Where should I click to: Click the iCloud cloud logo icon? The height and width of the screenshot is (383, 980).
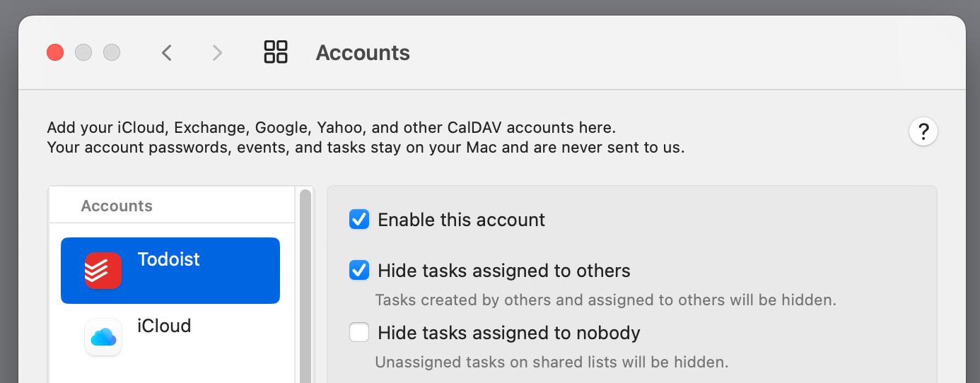[103, 337]
